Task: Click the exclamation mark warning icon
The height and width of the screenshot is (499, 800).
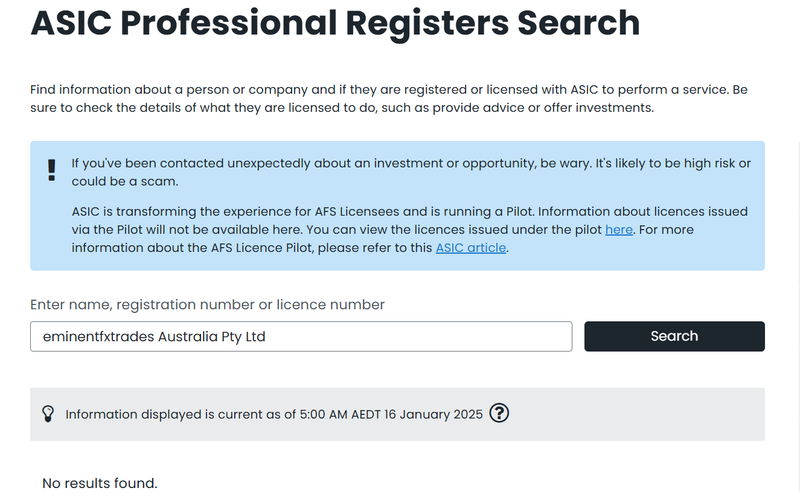Action: click(52, 170)
